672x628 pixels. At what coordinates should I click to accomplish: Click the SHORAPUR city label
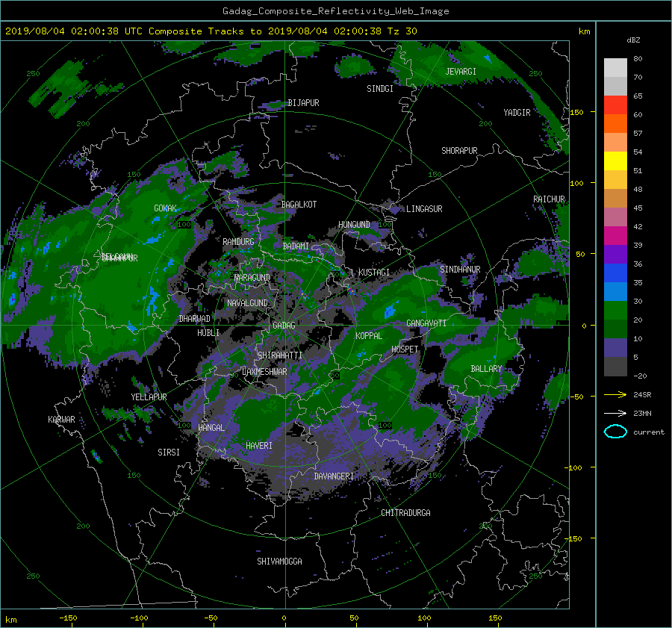(459, 151)
